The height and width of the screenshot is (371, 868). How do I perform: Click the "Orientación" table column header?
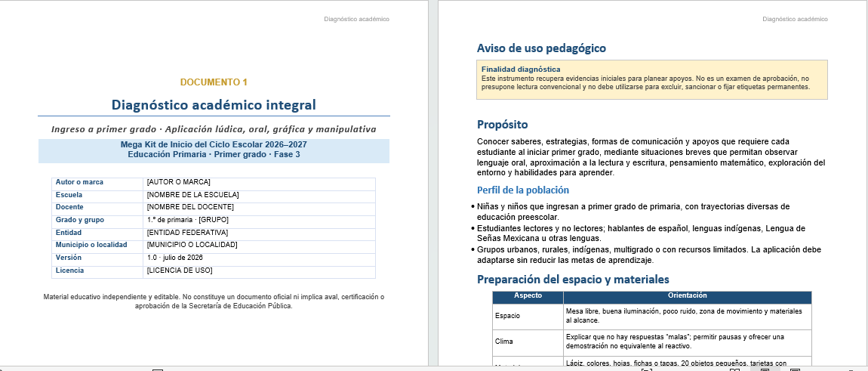pos(687,295)
